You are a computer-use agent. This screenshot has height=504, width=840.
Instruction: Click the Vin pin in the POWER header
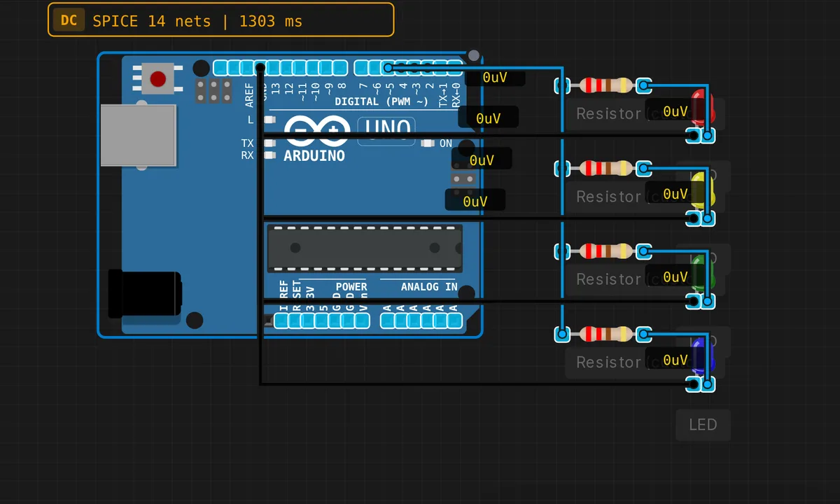pyautogui.click(x=362, y=321)
